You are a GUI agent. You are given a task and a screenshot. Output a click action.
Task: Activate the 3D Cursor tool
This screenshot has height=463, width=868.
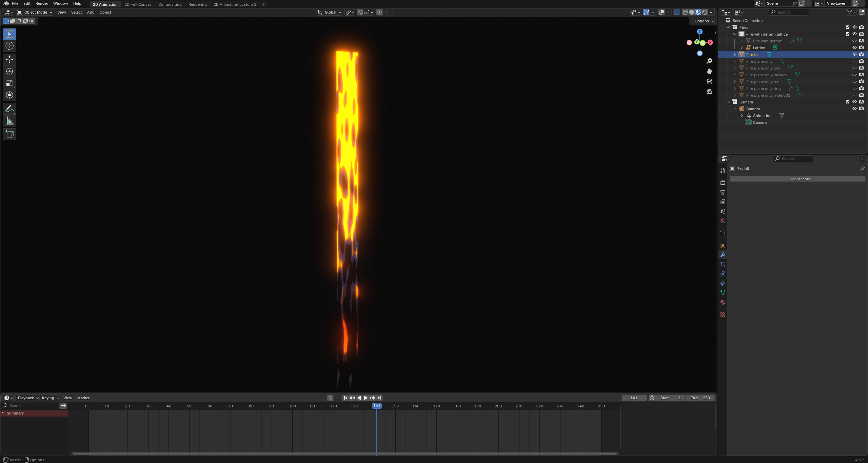(9, 46)
